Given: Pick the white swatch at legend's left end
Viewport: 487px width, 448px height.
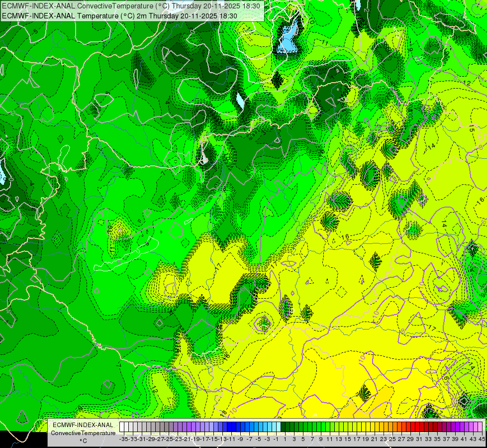Looking at the screenshot, I should (122, 427).
